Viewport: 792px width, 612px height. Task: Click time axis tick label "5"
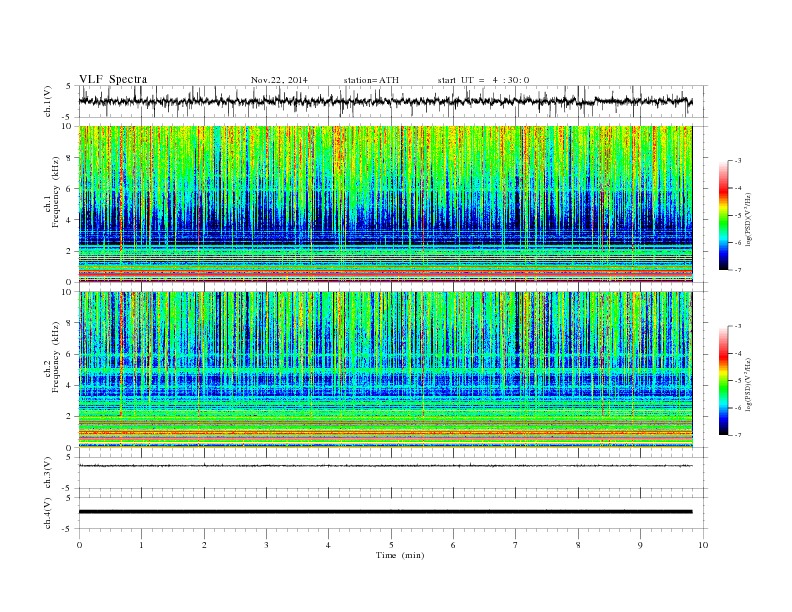391,545
